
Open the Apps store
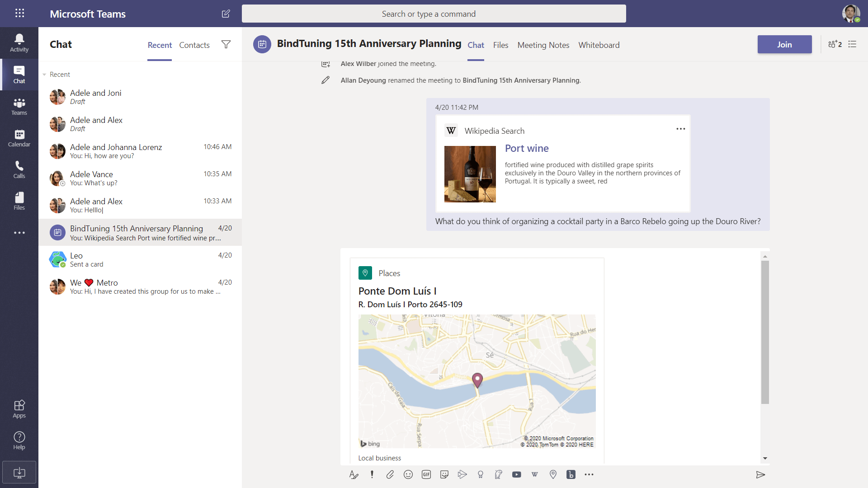19,409
